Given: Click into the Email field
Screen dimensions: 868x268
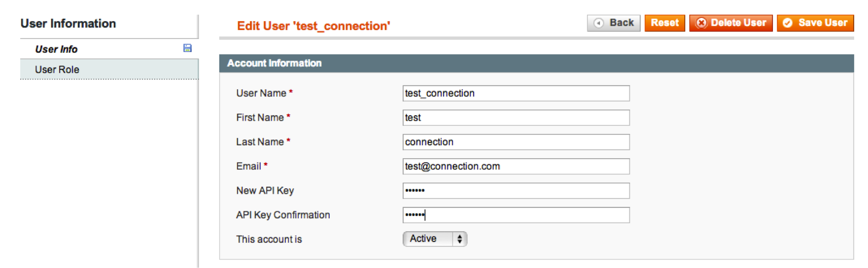Looking at the screenshot, I should tap(516, 166).
